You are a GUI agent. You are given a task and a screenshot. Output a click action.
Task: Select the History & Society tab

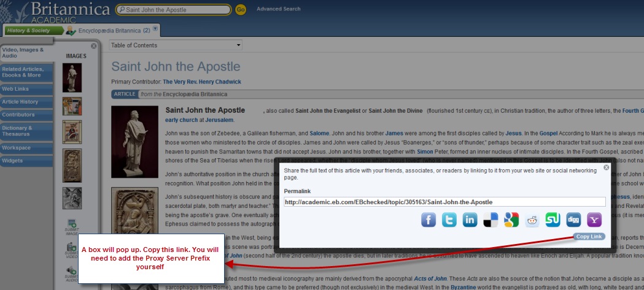click(x=34, y=31)
